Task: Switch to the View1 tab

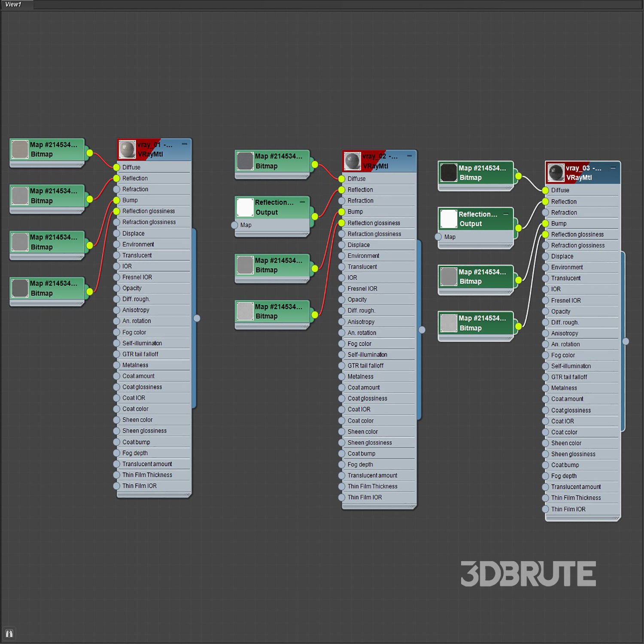Action: click(14, 4)
